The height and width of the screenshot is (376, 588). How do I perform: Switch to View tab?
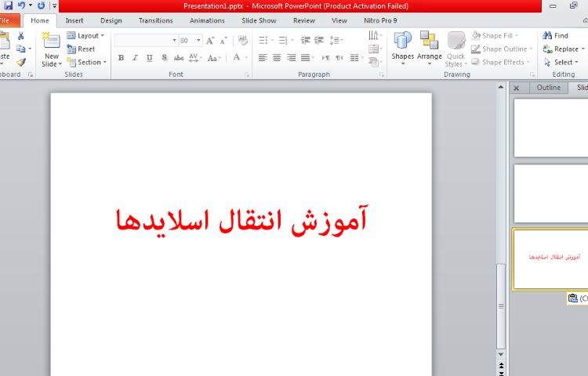click(339, 20)
